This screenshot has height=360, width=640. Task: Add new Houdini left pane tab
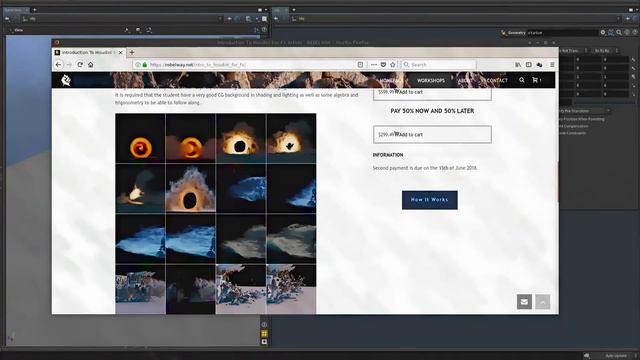pyautogui.click(x=35, y=9)
